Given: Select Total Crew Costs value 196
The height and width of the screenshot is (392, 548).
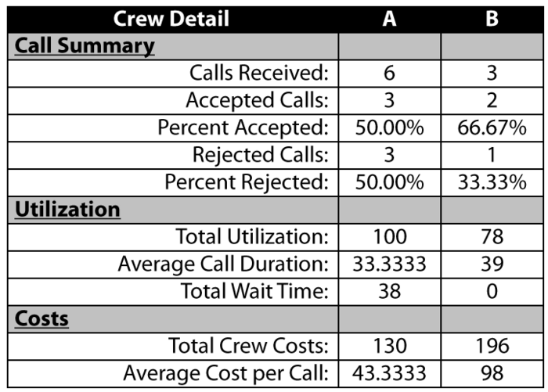Looking at the screenshot, I should pos(492,347).
